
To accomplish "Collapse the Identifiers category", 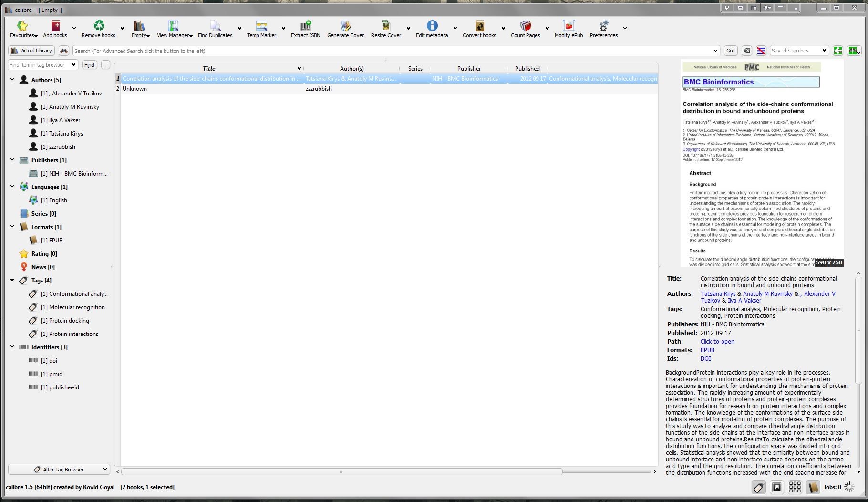I will click(x=12, y=347).
